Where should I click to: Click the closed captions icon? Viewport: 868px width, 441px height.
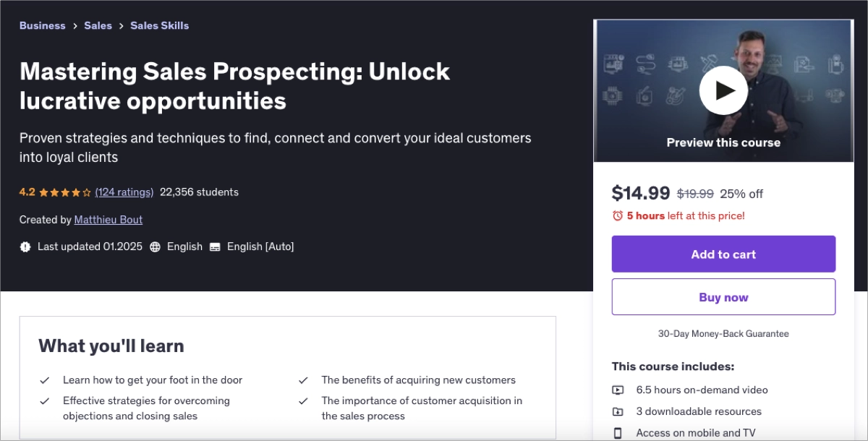click(x=215, y=247)
